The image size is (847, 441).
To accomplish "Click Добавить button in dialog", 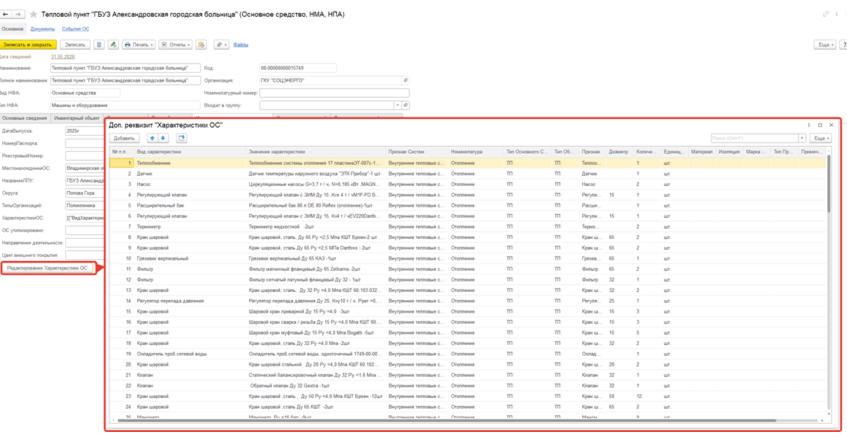I will point(124,138).
